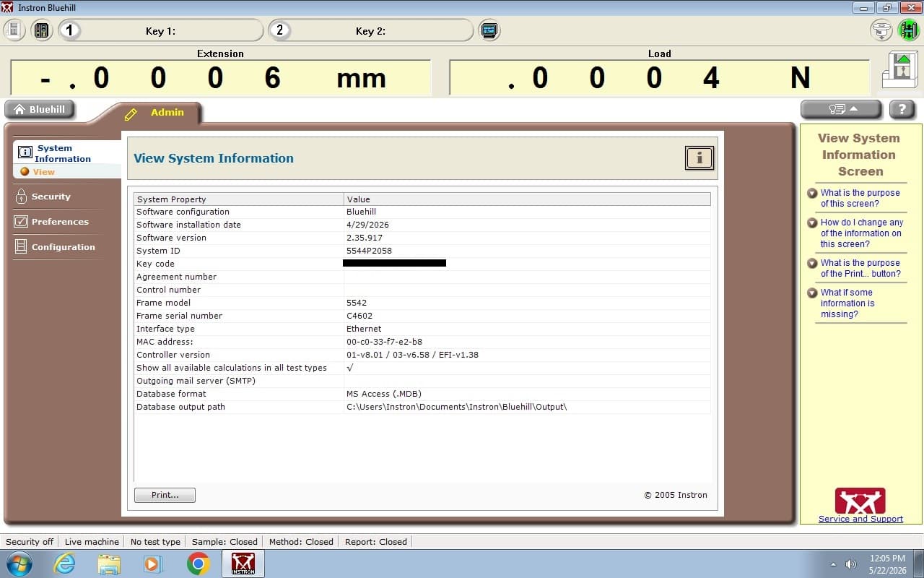The width and height of the screenshot is (924, 578).
Task: Launch Internet Explorer from the taskbar
Action: [65, 564]
